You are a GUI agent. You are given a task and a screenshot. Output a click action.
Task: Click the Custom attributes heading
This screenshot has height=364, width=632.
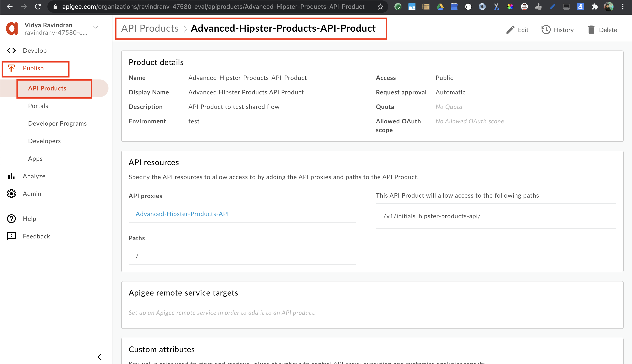pyautogui.click(x=161, y=349)
